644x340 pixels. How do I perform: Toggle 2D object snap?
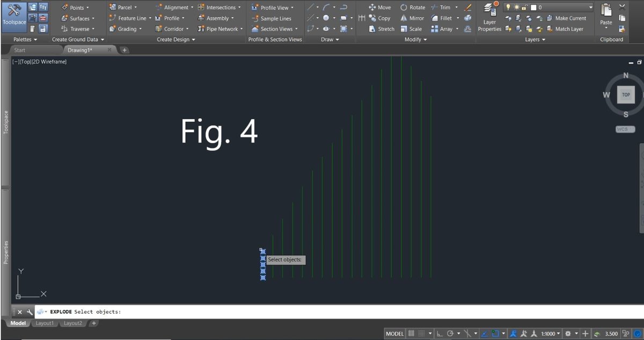(495, 334)
